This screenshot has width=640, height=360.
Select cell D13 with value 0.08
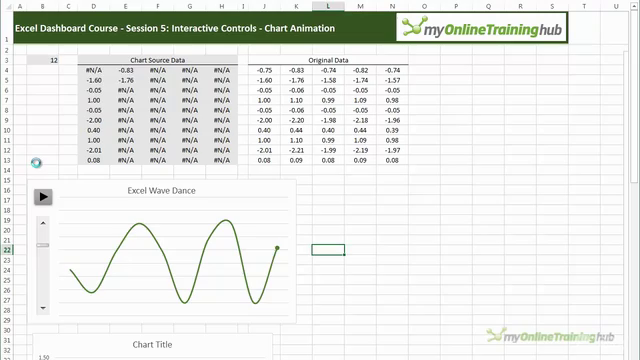93,160
